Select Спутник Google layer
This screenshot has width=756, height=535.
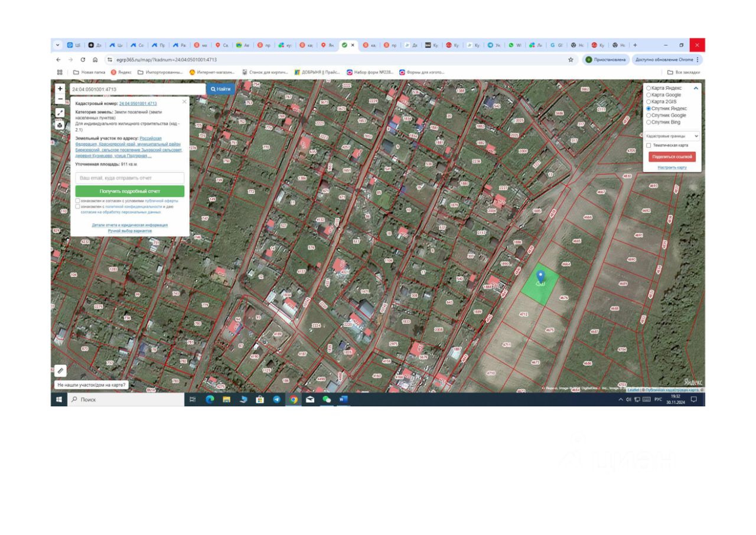coord(649,115)
